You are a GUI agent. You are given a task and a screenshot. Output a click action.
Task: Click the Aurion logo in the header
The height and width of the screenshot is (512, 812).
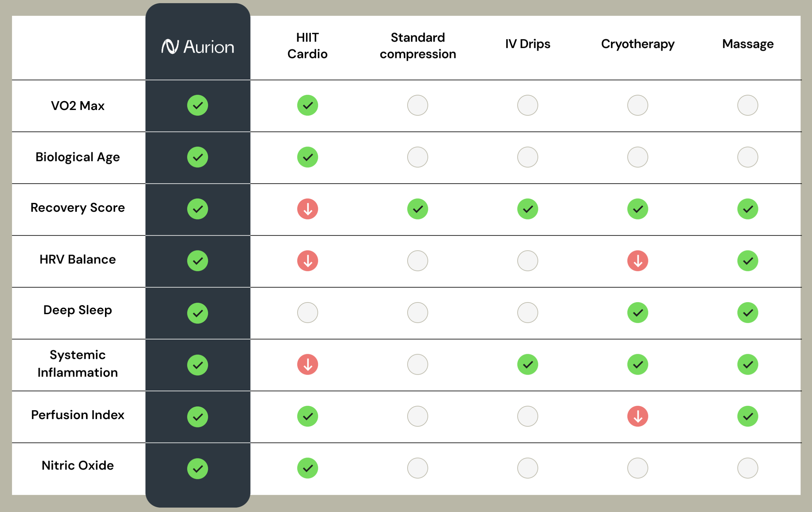tap(198, 47)
